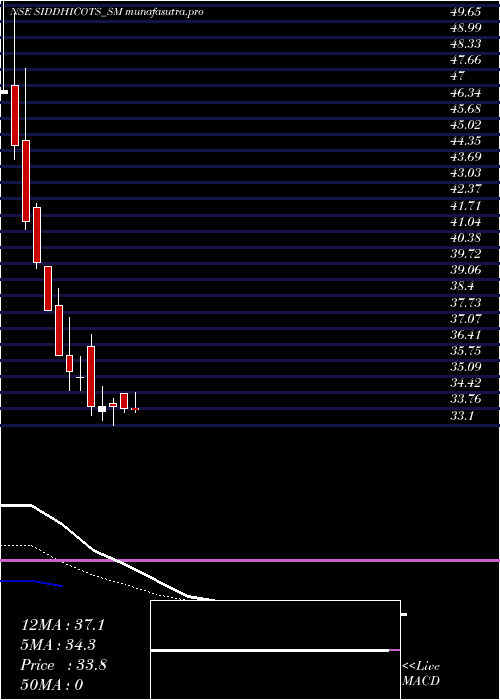Select the 41.04 axis value
The width and height of the screenshot is (500, 700).
pos(465,222)
